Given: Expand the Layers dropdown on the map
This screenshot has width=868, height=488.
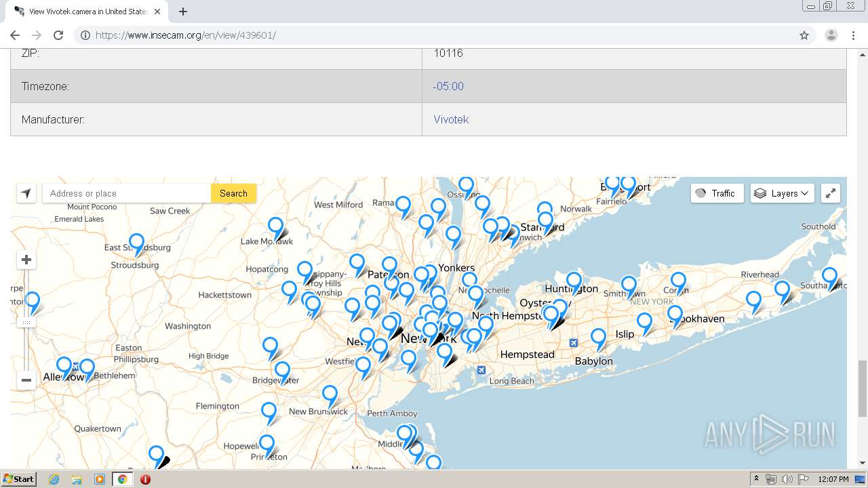Looking at the screenshot, I should tap(783, 193).
